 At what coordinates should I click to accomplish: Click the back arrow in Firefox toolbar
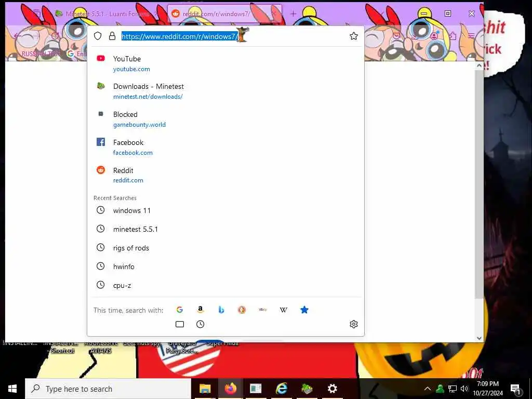tap(18, 36)
